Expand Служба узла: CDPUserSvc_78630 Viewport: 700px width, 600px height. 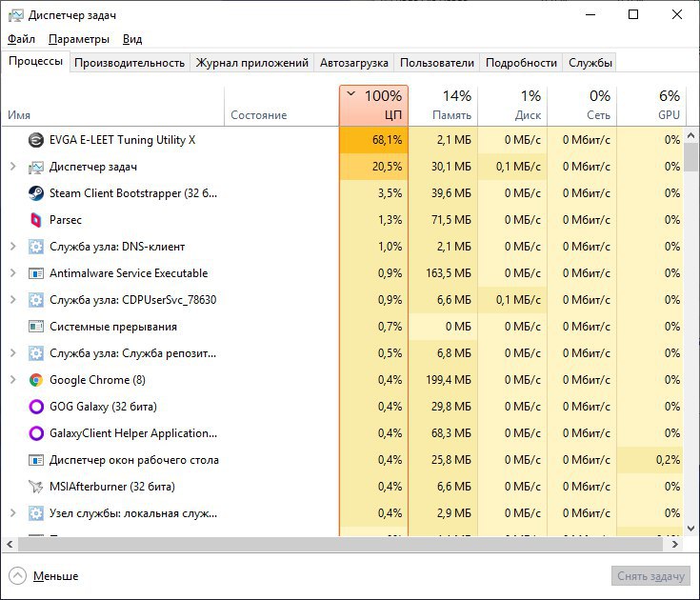tap(13, 300)
